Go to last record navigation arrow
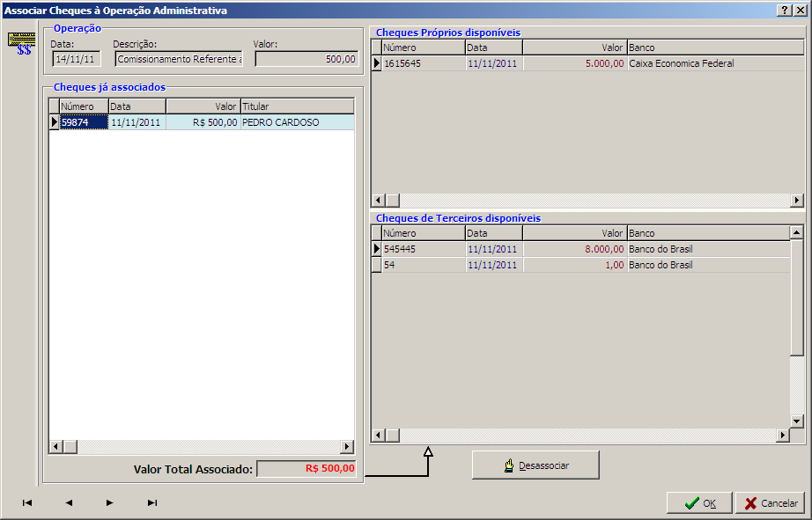The height and width of the screenshot is (520, 812). (151, 502)
